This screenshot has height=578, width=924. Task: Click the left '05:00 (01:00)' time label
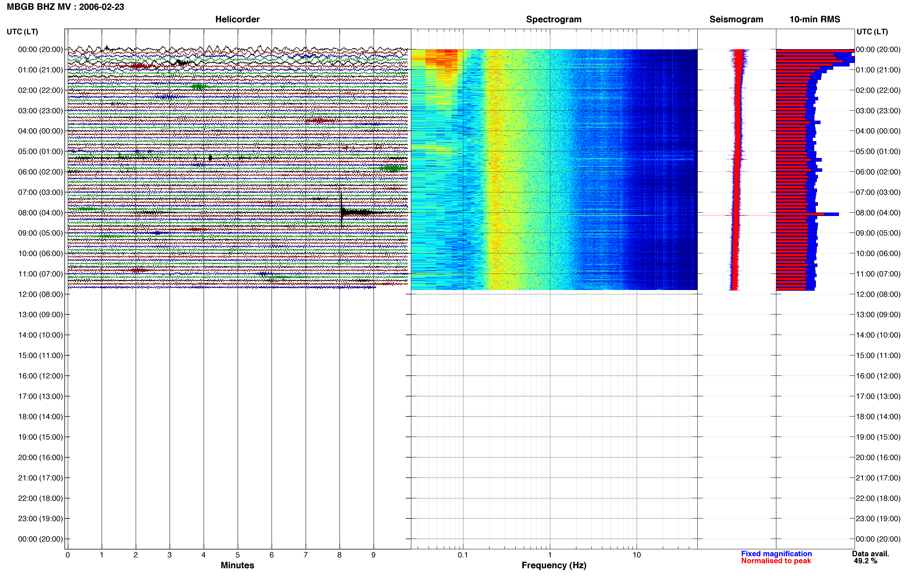(41, 151)
